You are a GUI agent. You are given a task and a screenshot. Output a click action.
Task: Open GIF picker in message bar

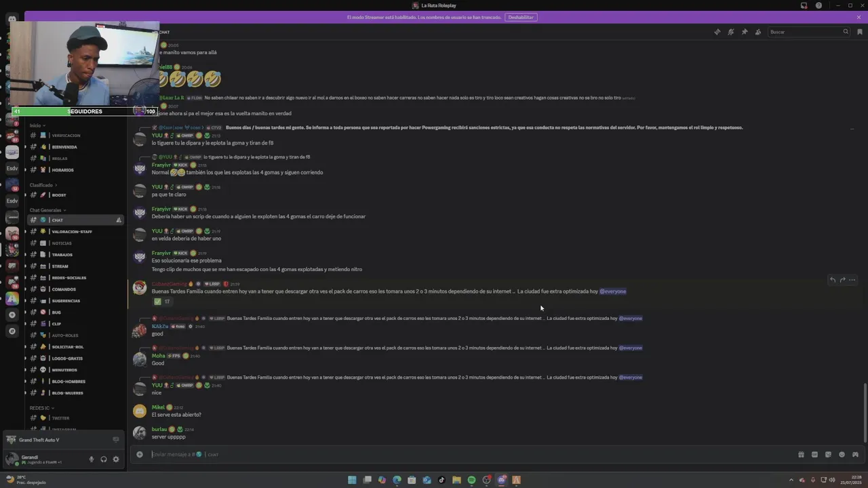pyautogui.click(x=814, y=454)
